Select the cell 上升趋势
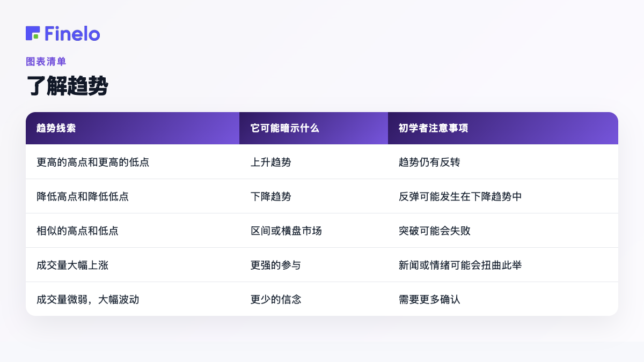The width and height of the screenshot is (644, 362). tap(313, 162)
